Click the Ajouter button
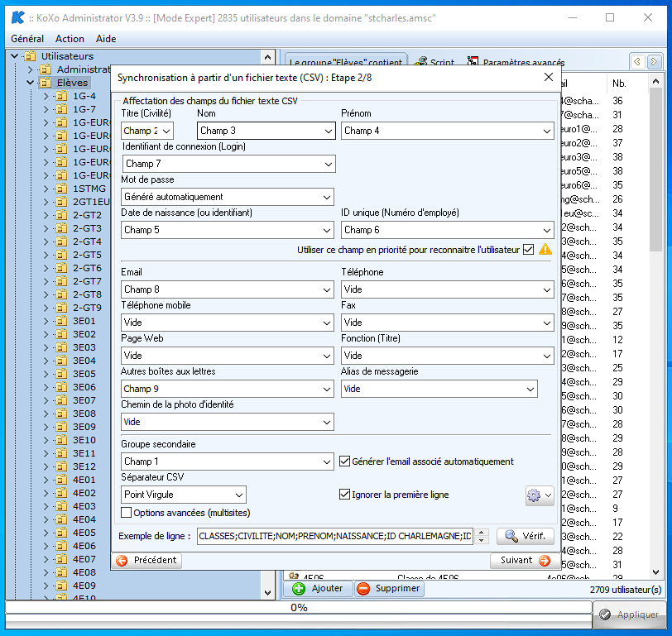The width and height of the screenshot is (672, 636). point(318,589)
